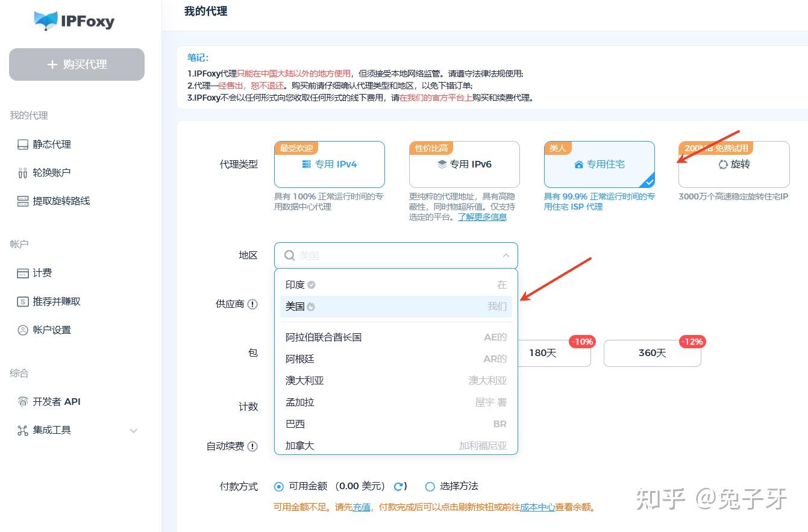Image resolution: width=808 pixels, height=532 pixels.
Task: Open 静态代理 in the sidebar
Action: tap(52, 145)
